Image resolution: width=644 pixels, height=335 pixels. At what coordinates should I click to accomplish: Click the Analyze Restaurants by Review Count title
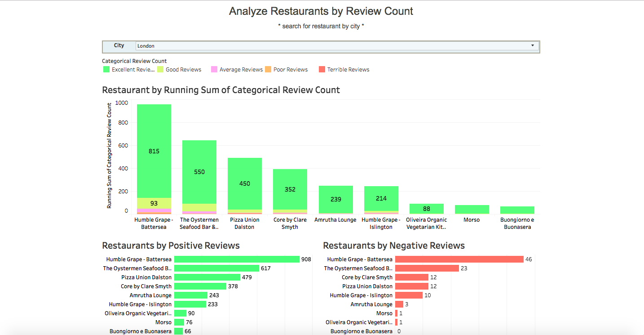click(x=321, y=11)
